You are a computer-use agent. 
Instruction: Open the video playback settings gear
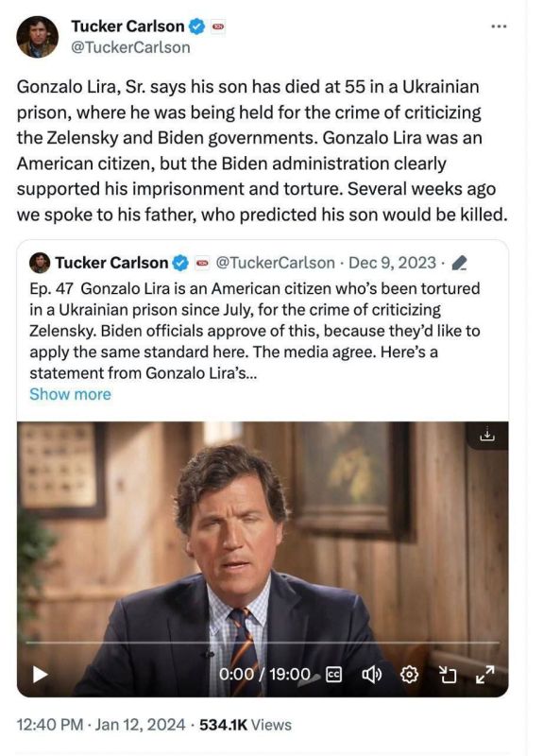point(408,675)
